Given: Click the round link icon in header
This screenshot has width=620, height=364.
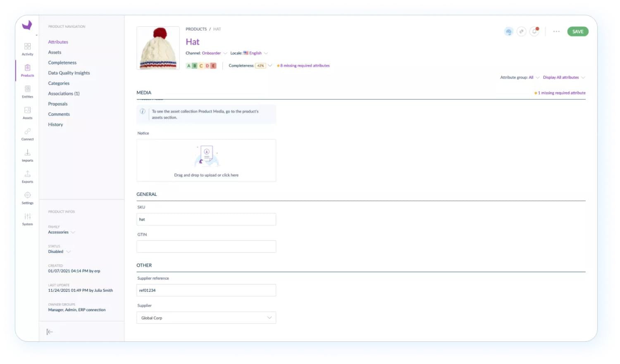Looking at the screenshot, I should [x=522, y=31].
